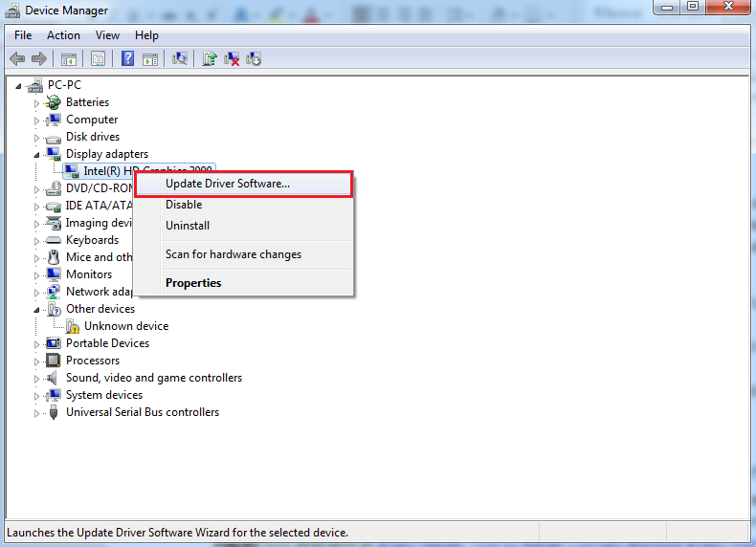The height and width of the screenshot is (547, 756).
Task: Click the red X toolbar icon
Action: (x=232, y=59)
